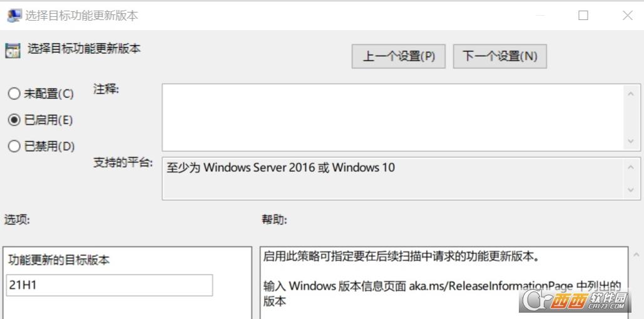Click the comment box scroll up arrow
The width and height of the screenshot is (644, 319).
(631, 93)
